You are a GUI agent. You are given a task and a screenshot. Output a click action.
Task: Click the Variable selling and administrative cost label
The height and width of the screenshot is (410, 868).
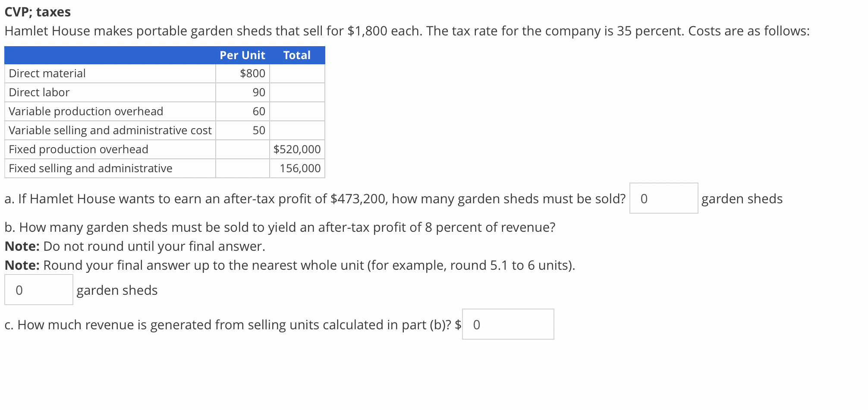coord(110,130)
